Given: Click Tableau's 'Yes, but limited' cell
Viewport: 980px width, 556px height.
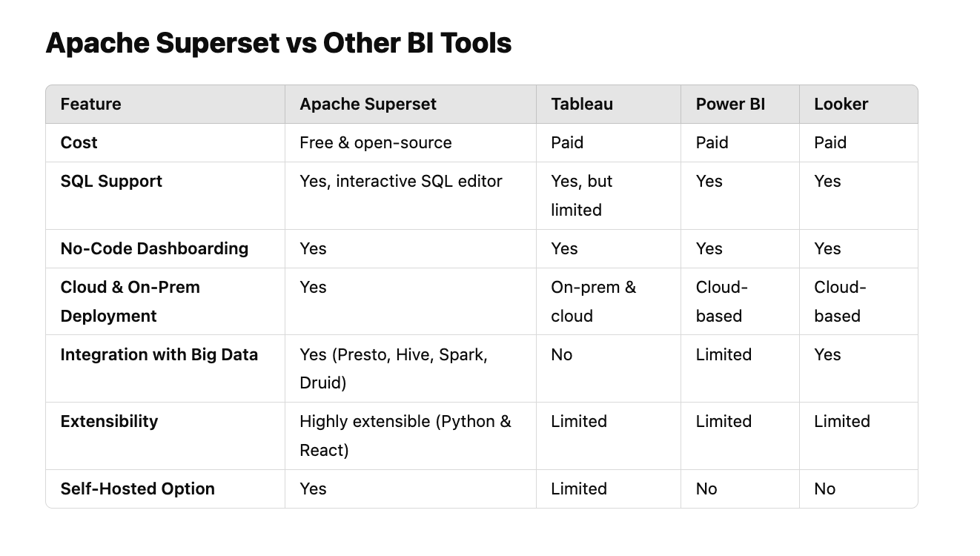Looking at the screenshot, I should pos(580,195).
